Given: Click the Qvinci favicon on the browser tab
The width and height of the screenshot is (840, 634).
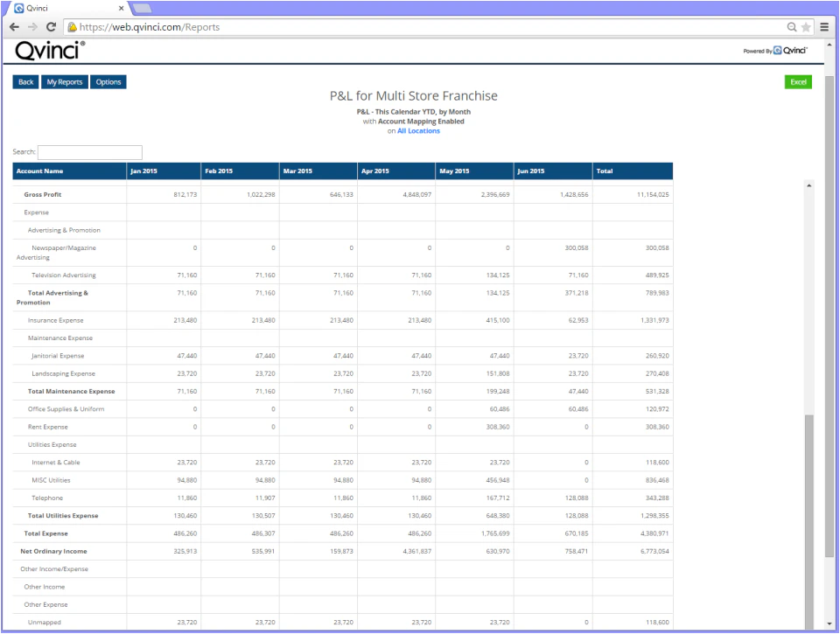Looking at the screenshot, I should point(19,7).
